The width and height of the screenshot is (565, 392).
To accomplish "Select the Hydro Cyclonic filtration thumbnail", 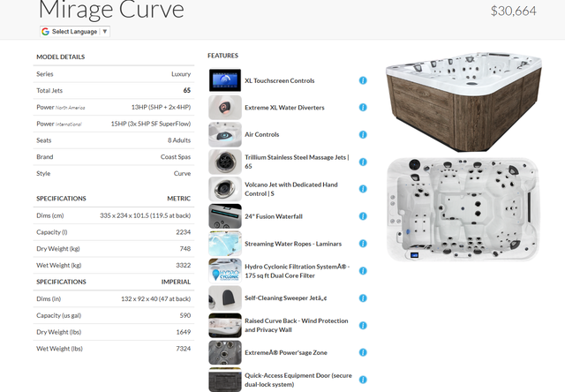I will pos(224,271).
